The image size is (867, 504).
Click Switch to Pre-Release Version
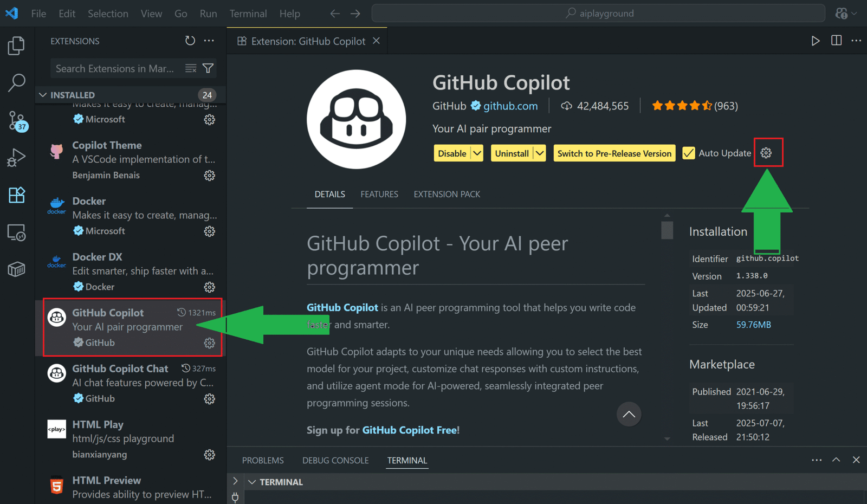click(614, 153)
